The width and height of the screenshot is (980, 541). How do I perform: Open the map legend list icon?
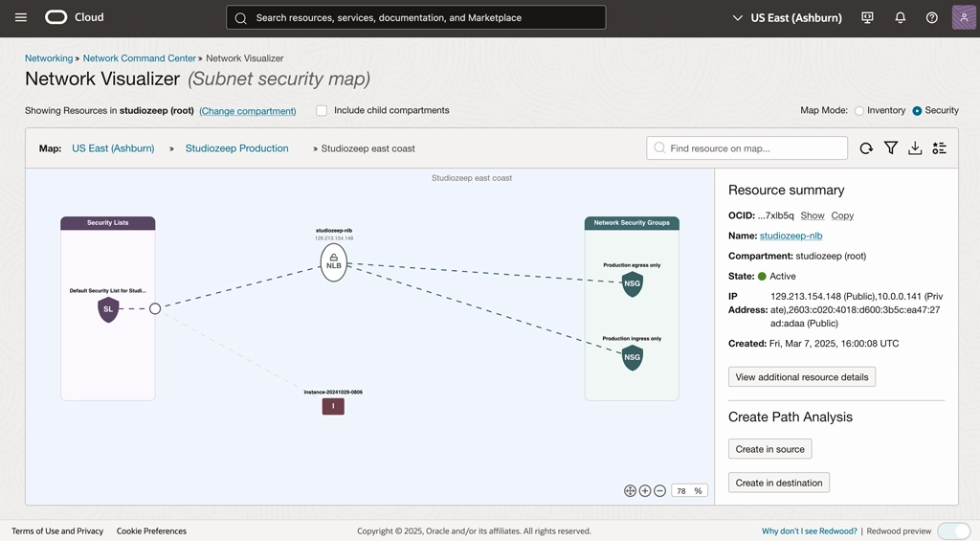940,148
